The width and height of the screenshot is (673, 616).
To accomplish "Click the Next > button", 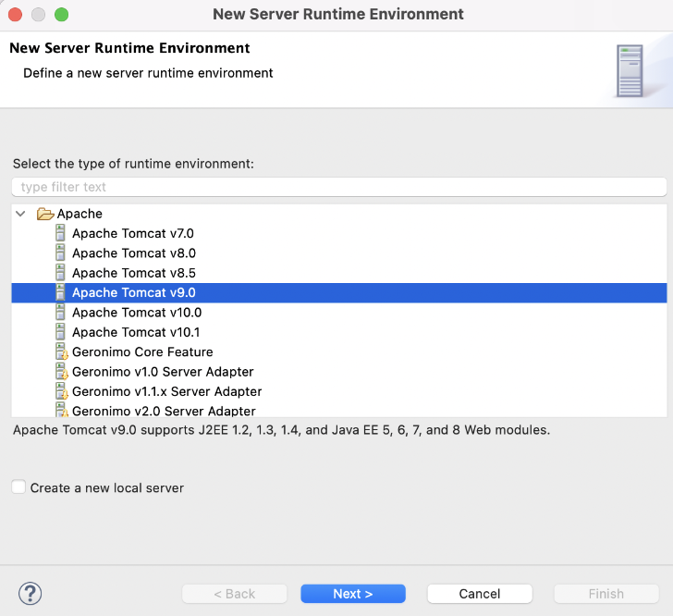I will 353,594.
